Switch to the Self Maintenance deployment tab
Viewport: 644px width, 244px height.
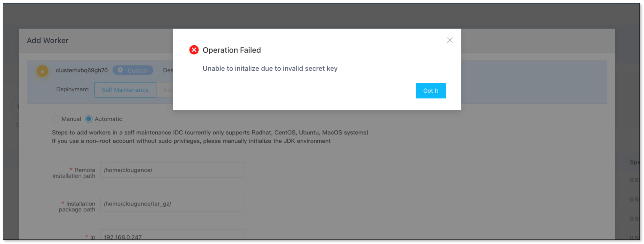click(125, 90)
